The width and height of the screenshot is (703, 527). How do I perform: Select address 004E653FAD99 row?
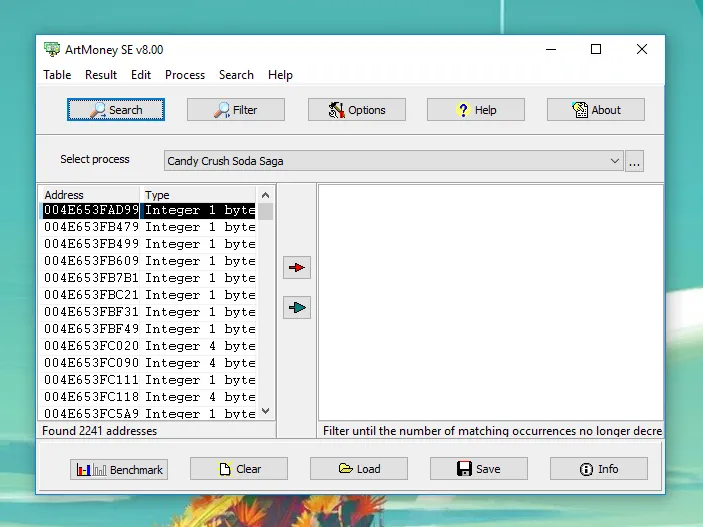[149, 210]
